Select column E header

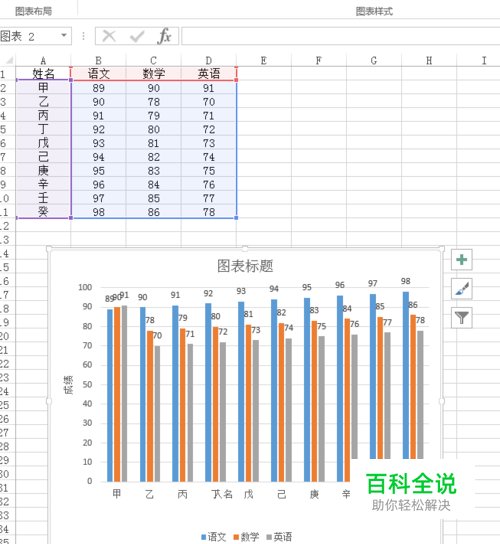pos(264,60)
